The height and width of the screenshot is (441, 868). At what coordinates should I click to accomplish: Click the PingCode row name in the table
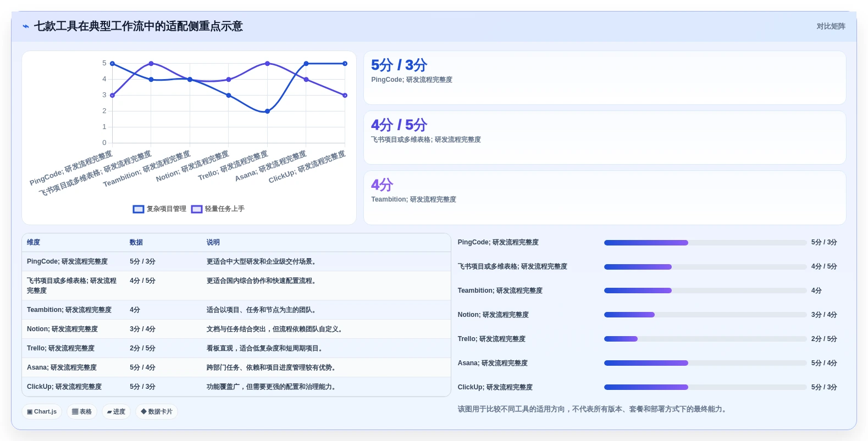[x=67, y=262]
